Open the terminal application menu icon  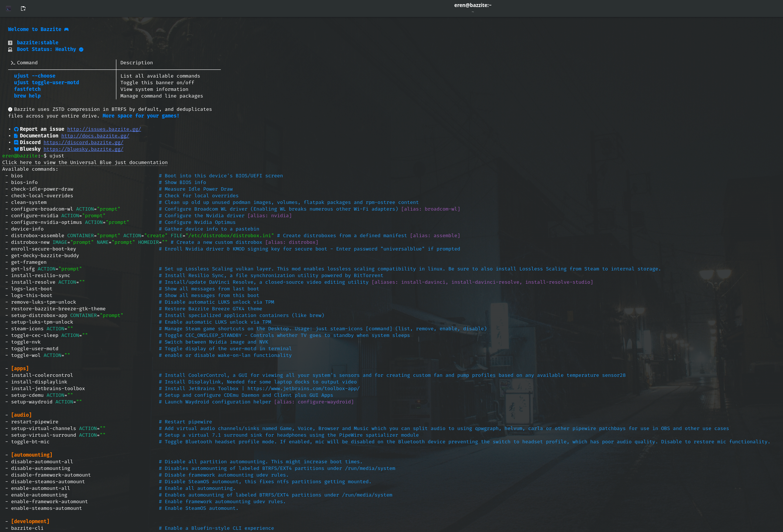[x=8, y=8]
